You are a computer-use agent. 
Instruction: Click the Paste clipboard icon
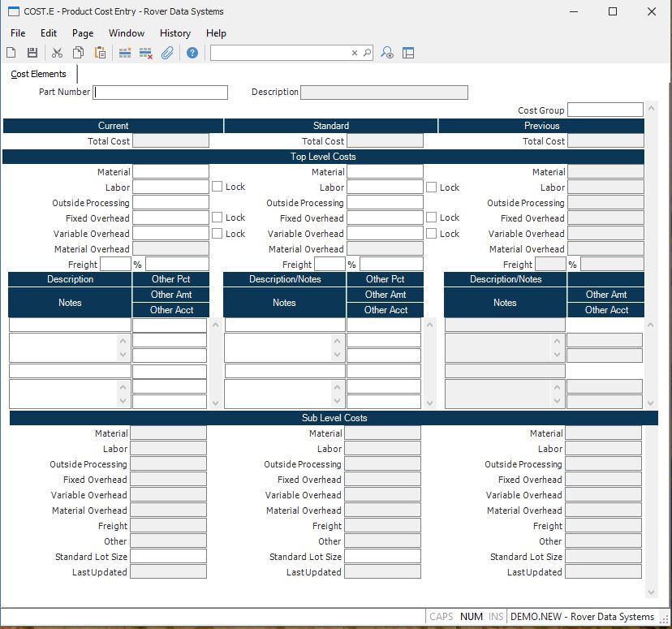(100, 53)
